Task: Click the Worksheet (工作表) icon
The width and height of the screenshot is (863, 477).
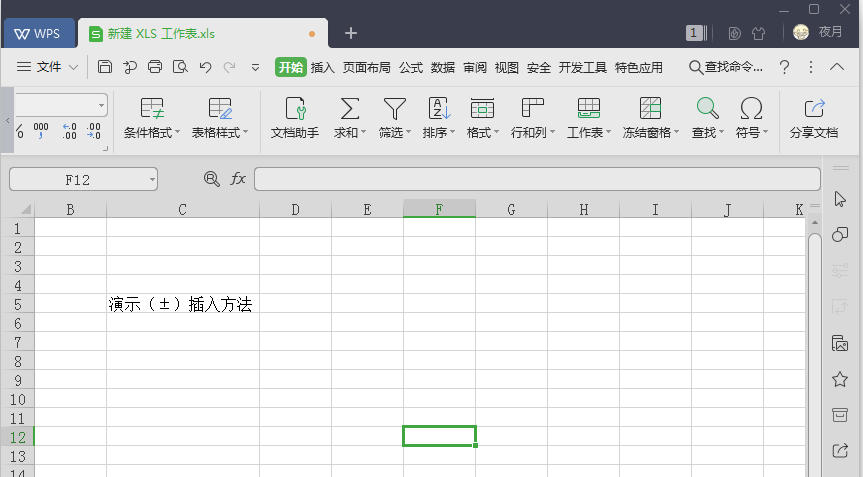Action: coord(588,108)
